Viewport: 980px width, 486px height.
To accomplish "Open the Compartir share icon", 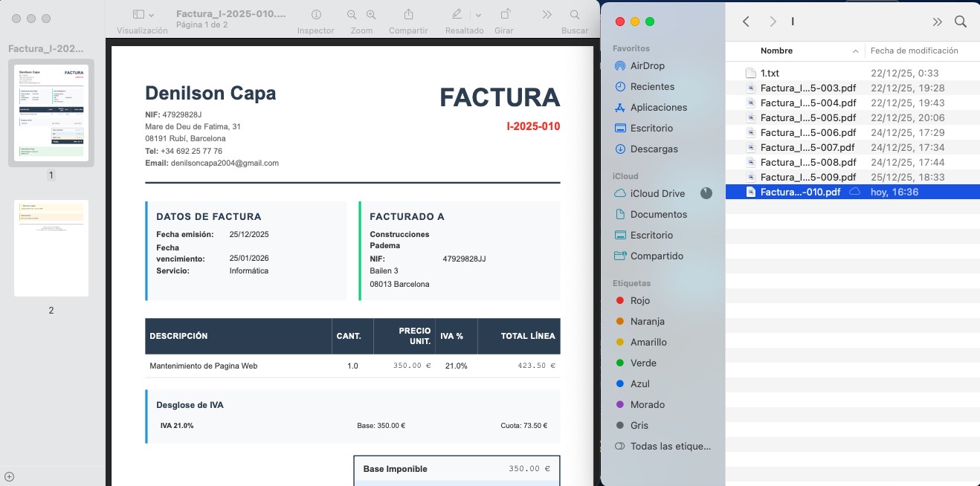I will pos(408,15).
